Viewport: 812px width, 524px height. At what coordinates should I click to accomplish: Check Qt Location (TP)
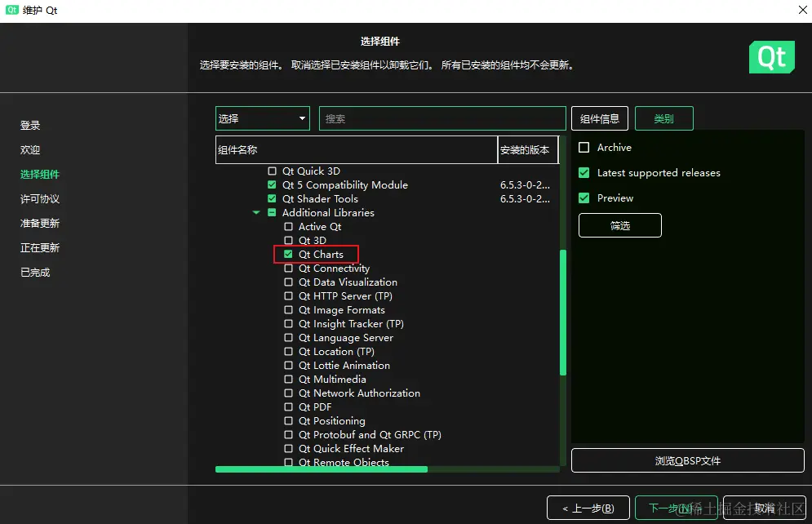click(x=288, y=352)
